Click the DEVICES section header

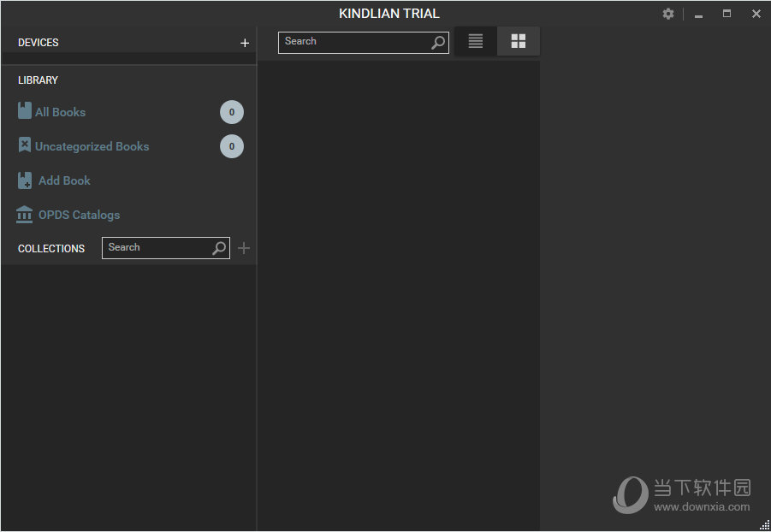39,43
